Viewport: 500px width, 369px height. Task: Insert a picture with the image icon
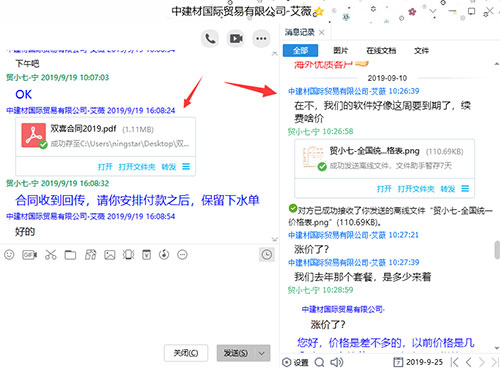coord(110,255)
